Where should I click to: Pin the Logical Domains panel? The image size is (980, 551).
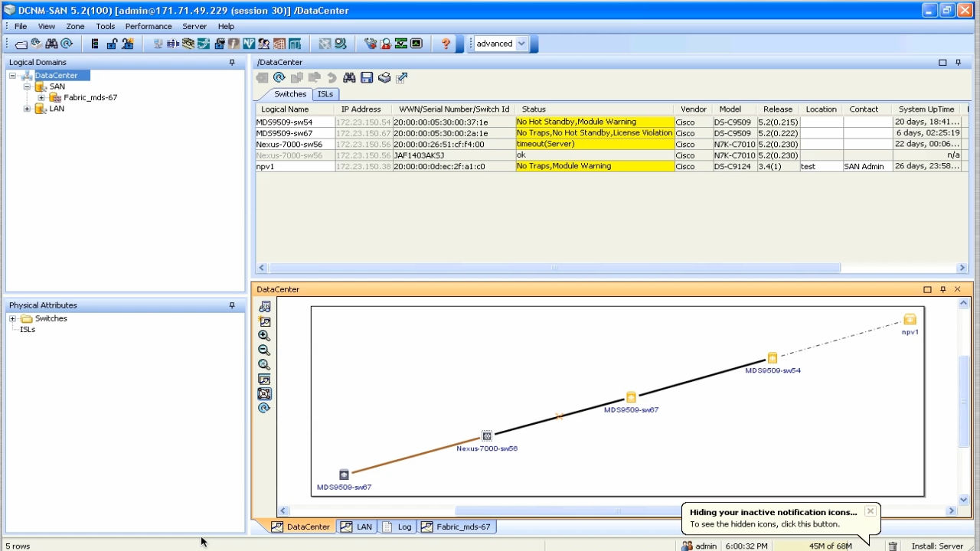(x=232, y=63)
